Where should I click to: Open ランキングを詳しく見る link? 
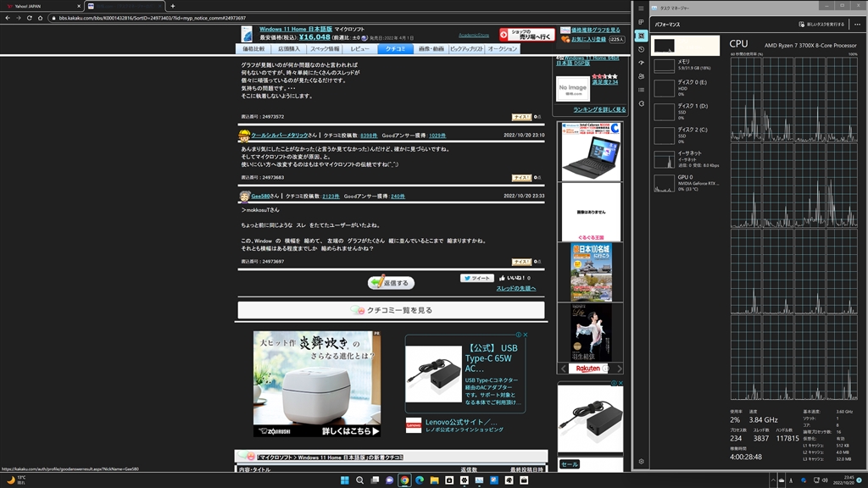(599, 109)
